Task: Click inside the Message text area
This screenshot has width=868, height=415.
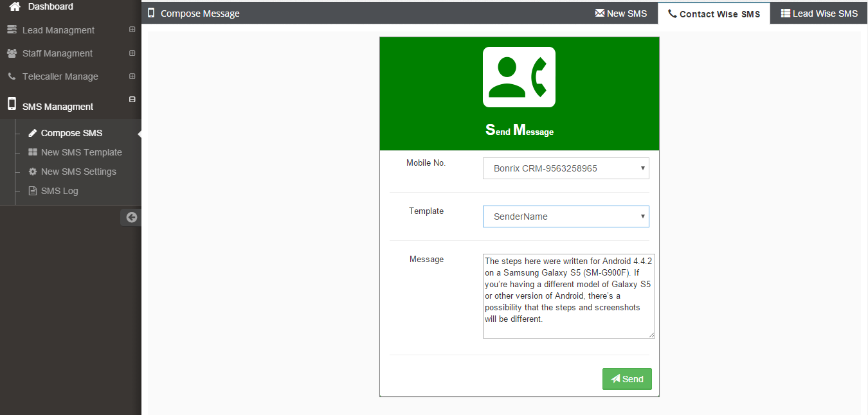Action: pyautogui.click(x=569, y=296)
